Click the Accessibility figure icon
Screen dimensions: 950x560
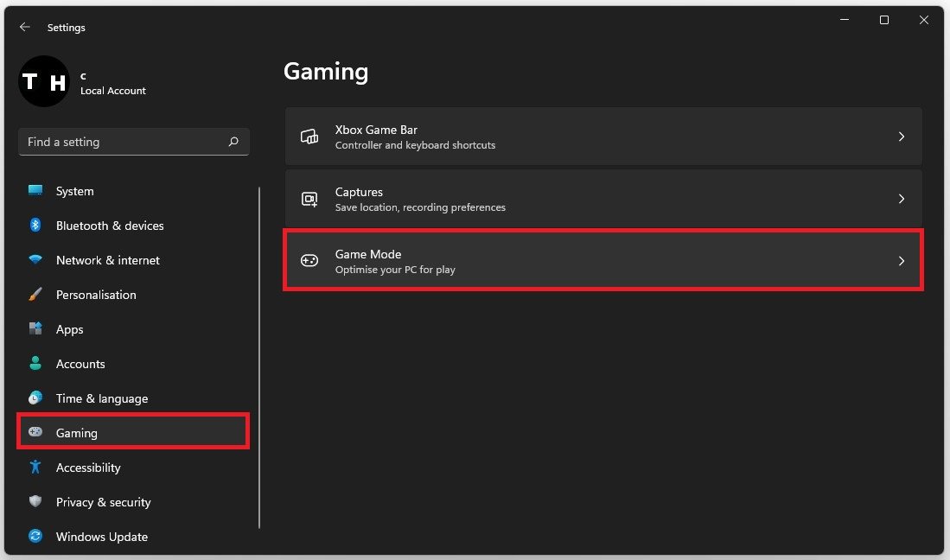tap(35, 467)
